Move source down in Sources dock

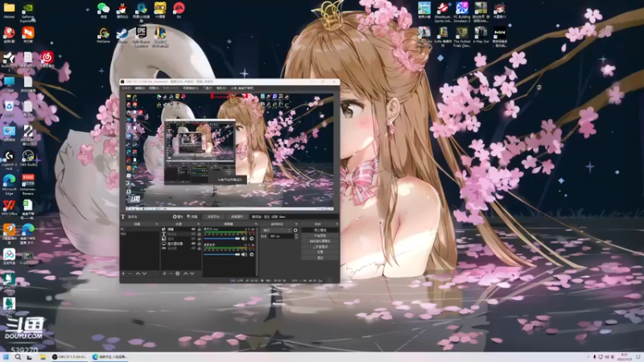point(192,274)
